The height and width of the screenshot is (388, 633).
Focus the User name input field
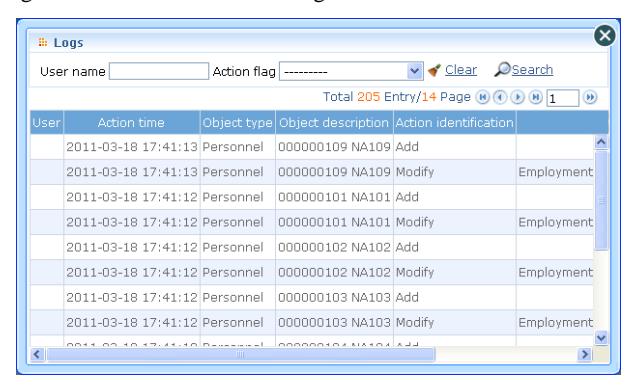(159, 71)
